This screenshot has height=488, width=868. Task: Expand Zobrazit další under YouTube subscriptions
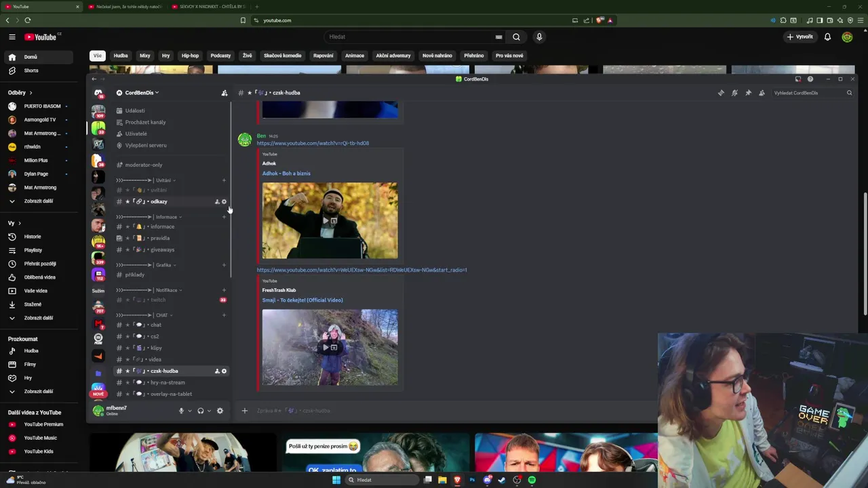38,201
